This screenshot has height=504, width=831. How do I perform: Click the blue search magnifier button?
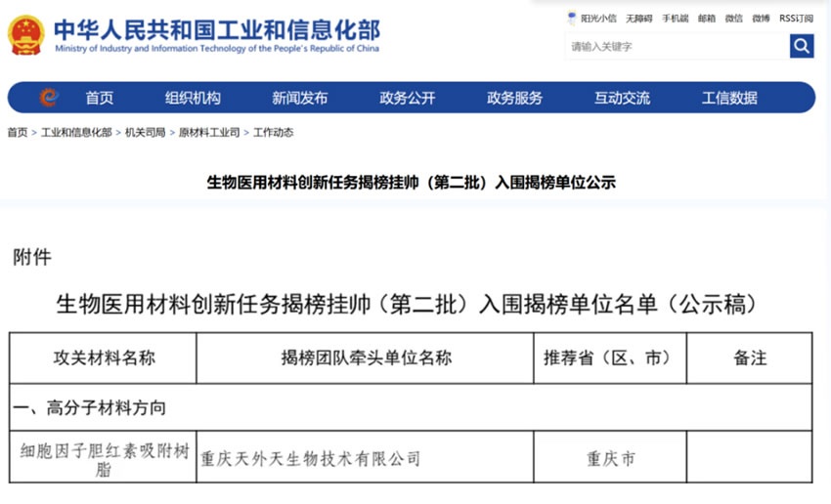click(802, 46)
